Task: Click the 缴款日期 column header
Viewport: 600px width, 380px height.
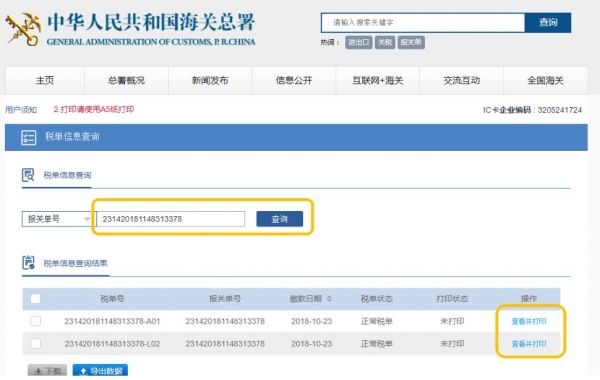Action: [x=305, y=298]
